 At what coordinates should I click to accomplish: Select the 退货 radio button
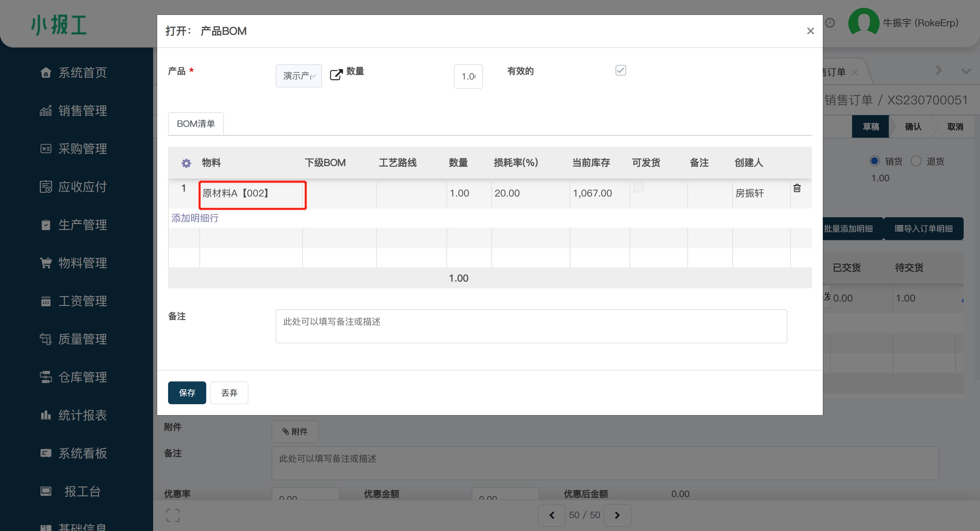click(916, 161)
